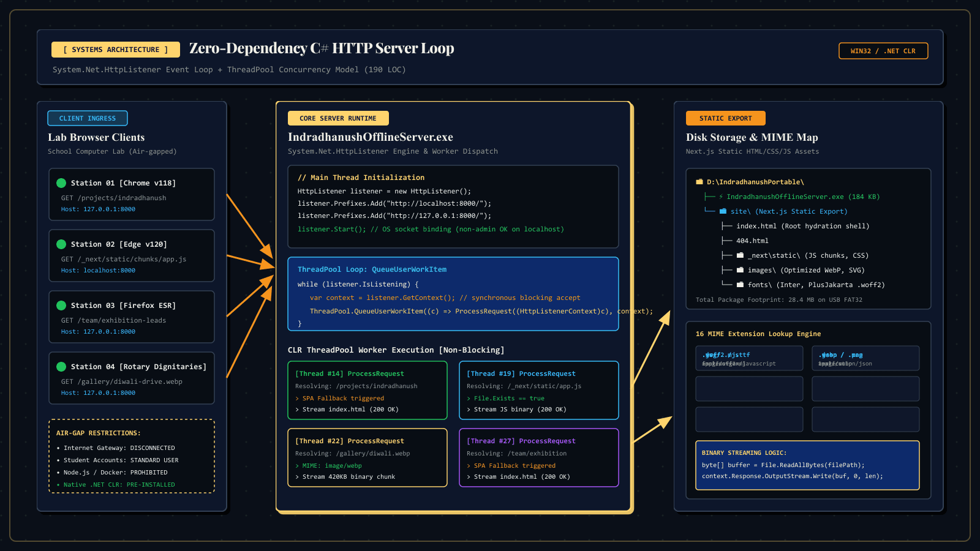Click the green status dot for Station 04
Viewport: 980px width, 551px height.
(x=61, y=367)
